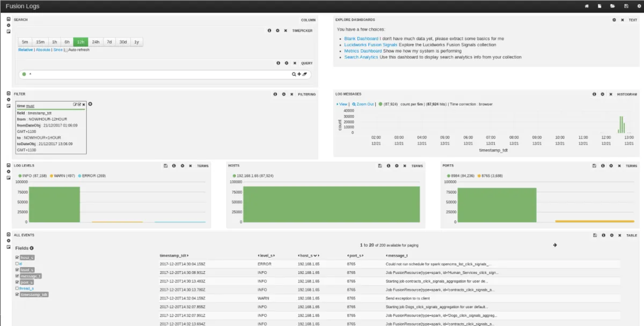Open the Search Analytics link
The image size is (644, 326).
pyautogui.click(x=361, y=57)
